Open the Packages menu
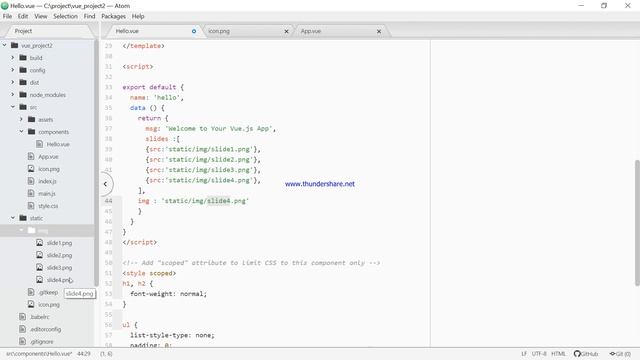Image resolution: width=640 pixels, height=360 pixels. pyautogui.click(x=113, y=16)
